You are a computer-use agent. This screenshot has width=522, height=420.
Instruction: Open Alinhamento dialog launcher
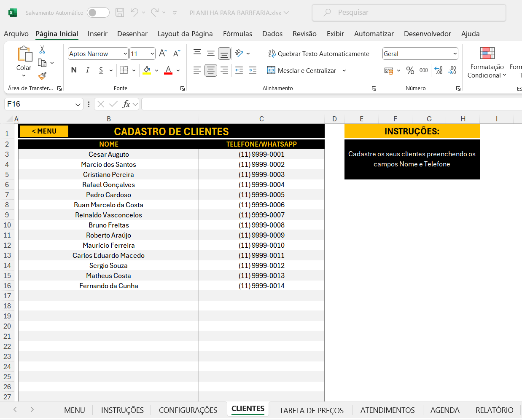[x=374, y=88]
